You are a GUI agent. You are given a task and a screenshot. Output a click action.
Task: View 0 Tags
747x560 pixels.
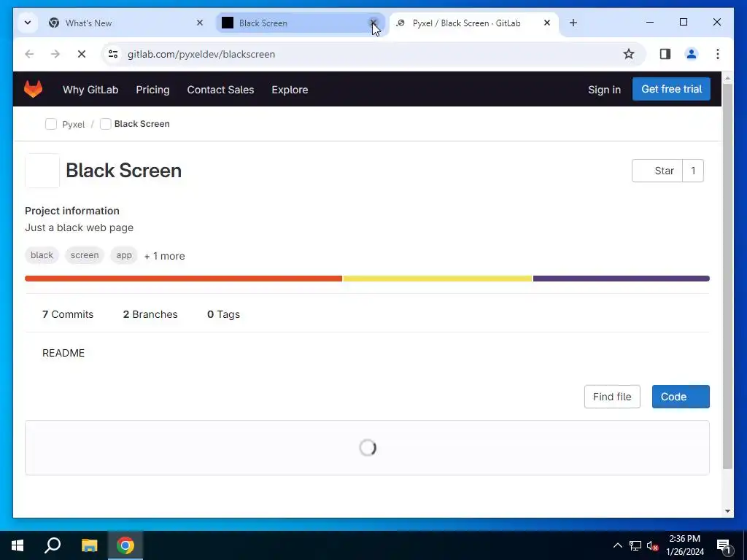(223, 314)
